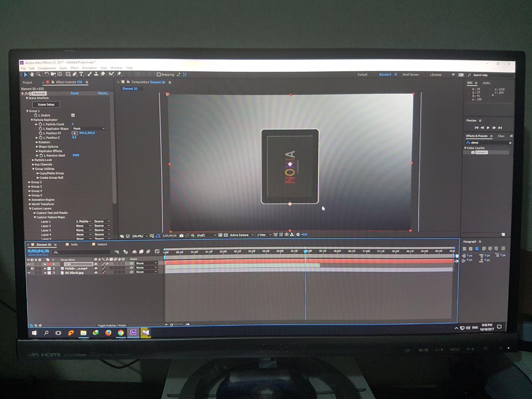Select the Rectangle shape tool
This screenshot has height=399, width=532.
tap(68, 74)
